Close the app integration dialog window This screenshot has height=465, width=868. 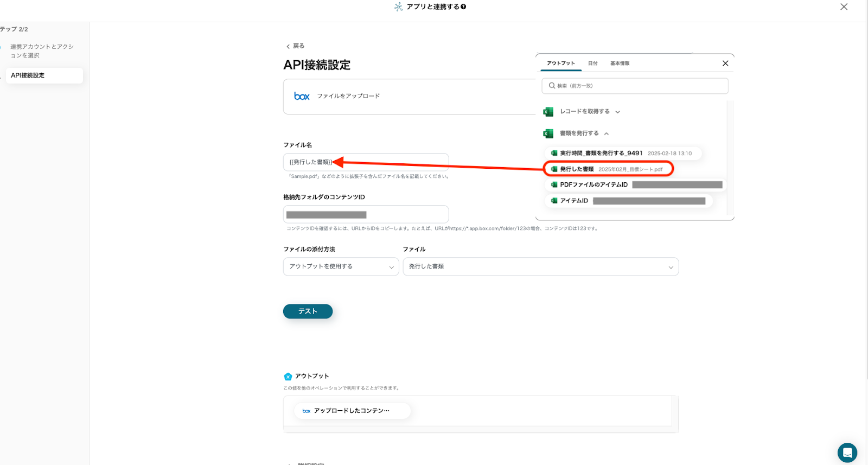tap(844, 7)
